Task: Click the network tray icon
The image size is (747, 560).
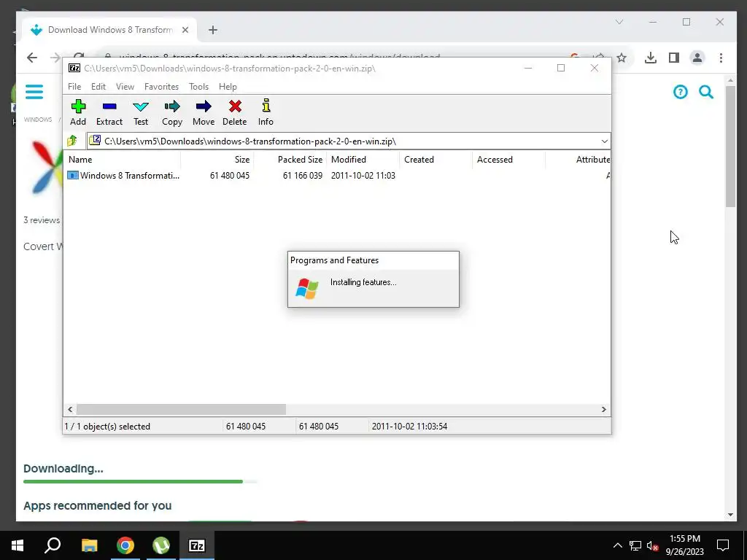Action: click(x=635, y=545)
